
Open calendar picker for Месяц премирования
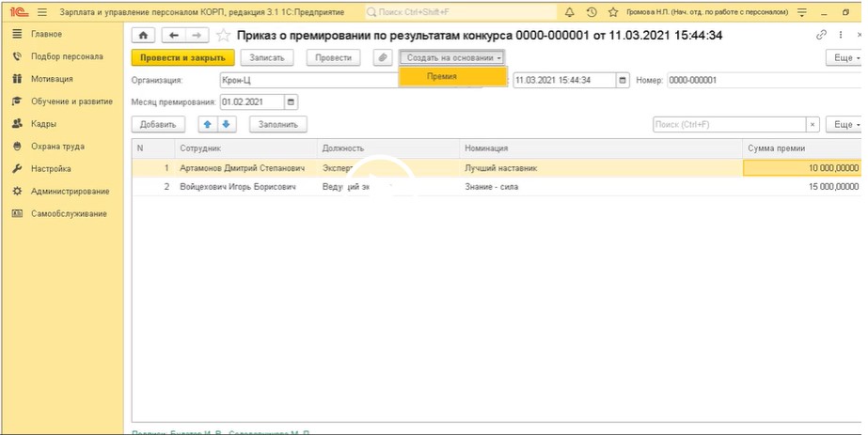coord(291,102)
